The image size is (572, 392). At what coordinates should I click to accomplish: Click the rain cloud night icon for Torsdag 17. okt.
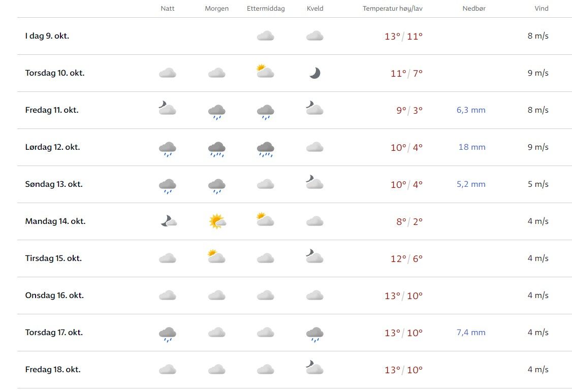coord(168,334)
